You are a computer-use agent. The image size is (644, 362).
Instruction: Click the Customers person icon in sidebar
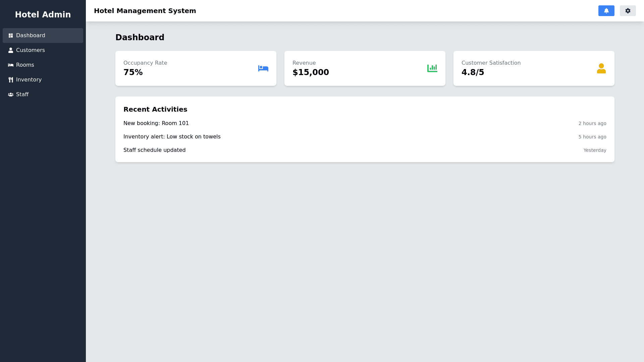[11, 50]
